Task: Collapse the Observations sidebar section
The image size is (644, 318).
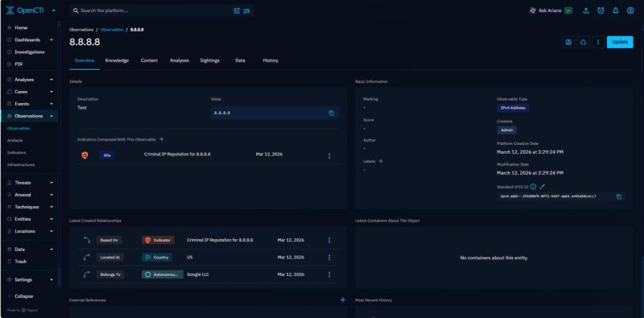Action: 52,116
